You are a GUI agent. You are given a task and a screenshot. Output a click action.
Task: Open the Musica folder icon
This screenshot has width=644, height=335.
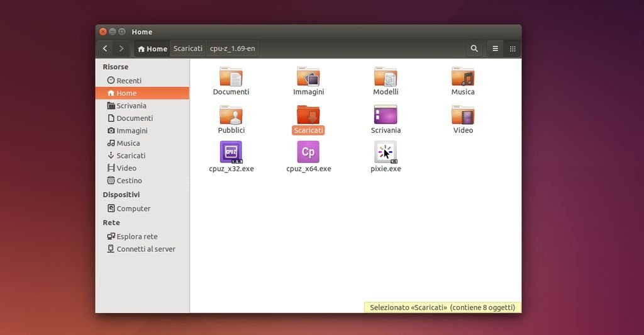click(x=463, y=77)
